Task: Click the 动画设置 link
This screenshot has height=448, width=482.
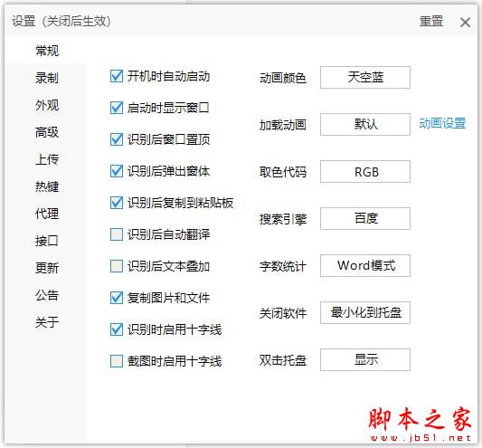Action: [442, 123]
